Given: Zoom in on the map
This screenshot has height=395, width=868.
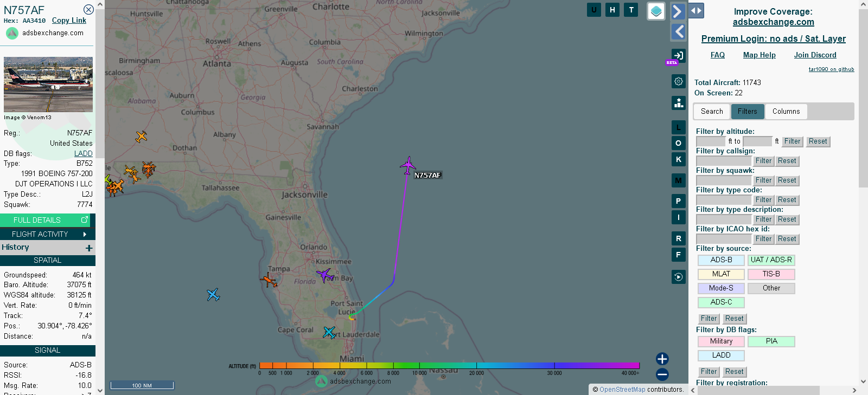Looking at the screenshot, I should [x=662, y=359].
